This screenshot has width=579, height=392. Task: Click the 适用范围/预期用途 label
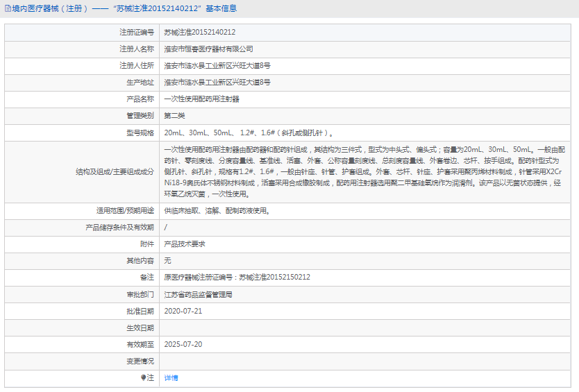[x=125, y=210]
